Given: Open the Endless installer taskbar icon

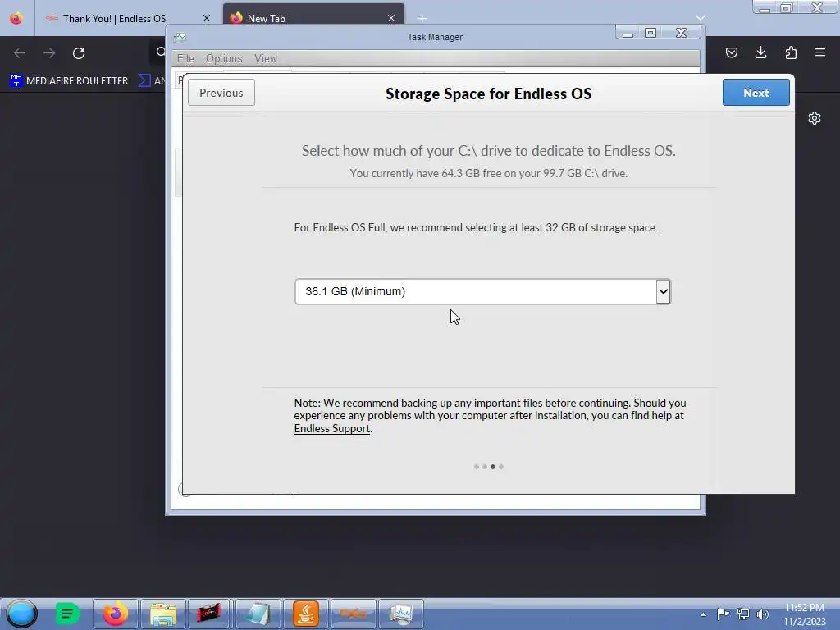Looking at the screenshot, I should point(353,614).
